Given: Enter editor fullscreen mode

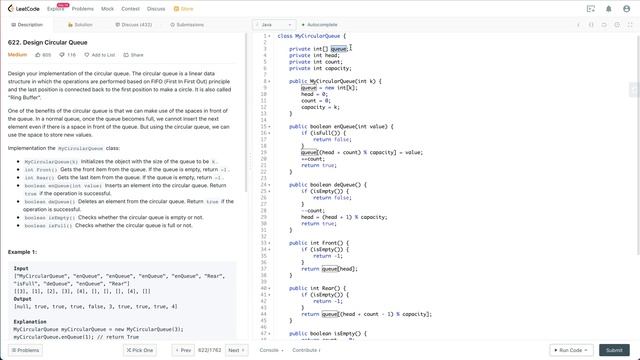Looking at the screenshot, I should [630, 25].
